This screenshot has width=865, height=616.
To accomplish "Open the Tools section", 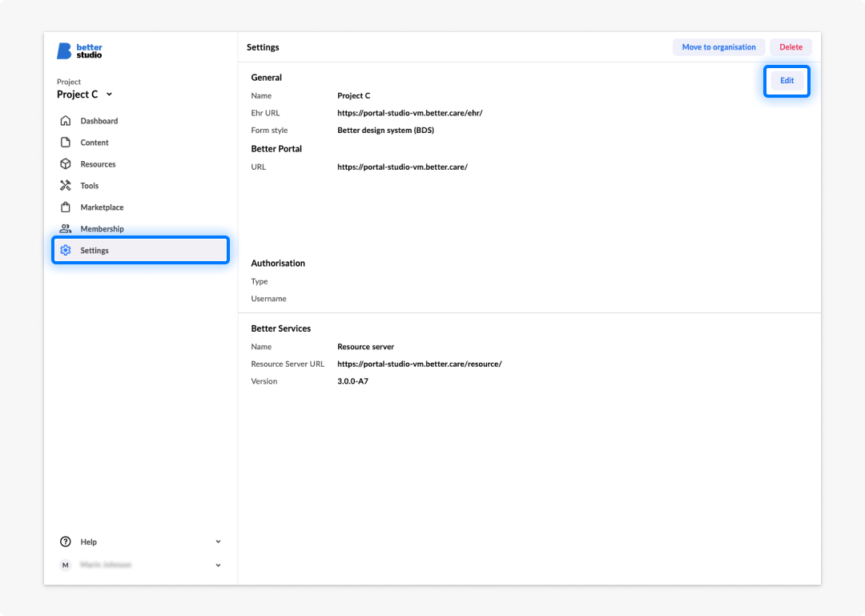I will pyautogui.click(x=140, y=186).
